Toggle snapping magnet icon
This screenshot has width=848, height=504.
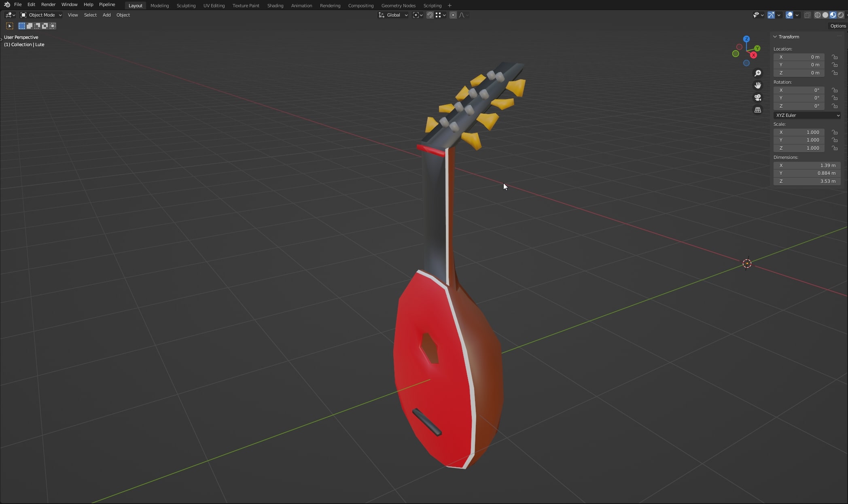[x=430, y=15]
